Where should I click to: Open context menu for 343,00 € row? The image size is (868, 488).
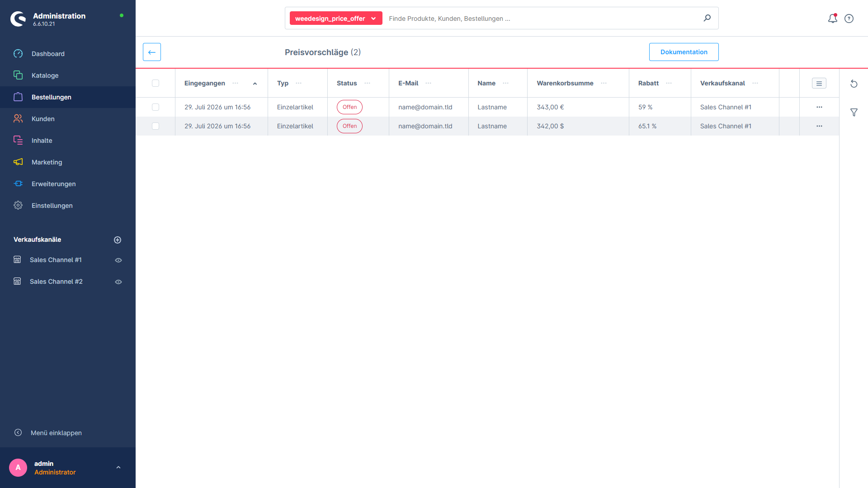[819, 107]
